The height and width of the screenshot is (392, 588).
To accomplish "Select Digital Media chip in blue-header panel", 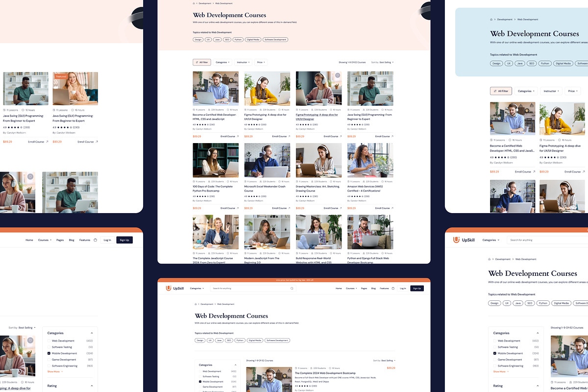I will click(563, 63).
